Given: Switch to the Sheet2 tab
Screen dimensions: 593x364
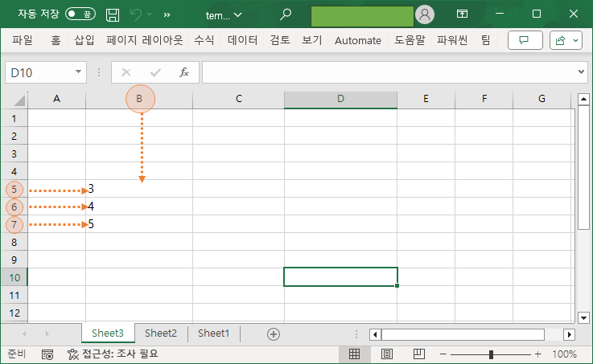Looking at the screenshot, I should tap(161, 333).
